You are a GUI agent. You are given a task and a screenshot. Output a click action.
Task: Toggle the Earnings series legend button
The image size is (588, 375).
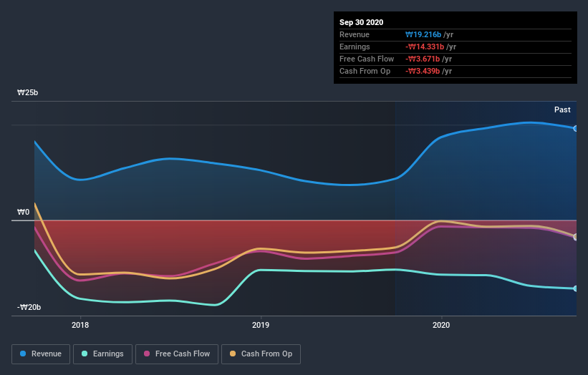(x=102, y=354)
